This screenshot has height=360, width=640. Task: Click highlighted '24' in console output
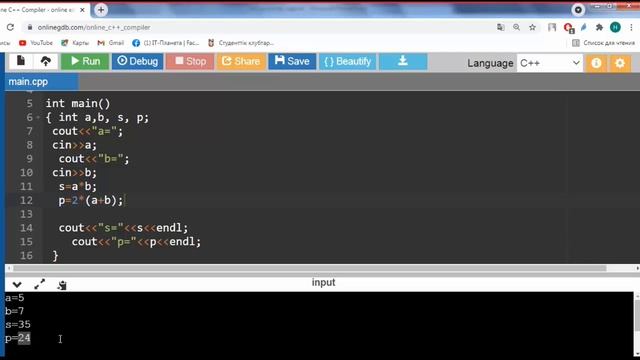click(24, 338)
